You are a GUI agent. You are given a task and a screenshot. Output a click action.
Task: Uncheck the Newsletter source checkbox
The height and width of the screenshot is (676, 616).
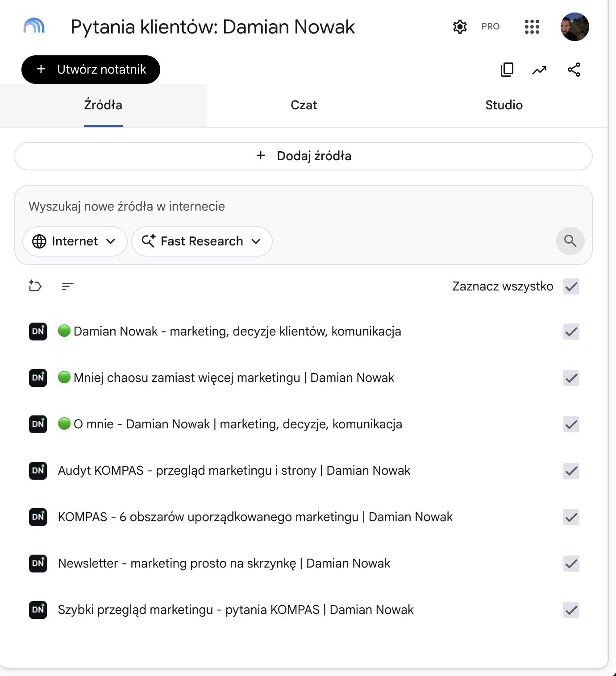coord(571,564)
